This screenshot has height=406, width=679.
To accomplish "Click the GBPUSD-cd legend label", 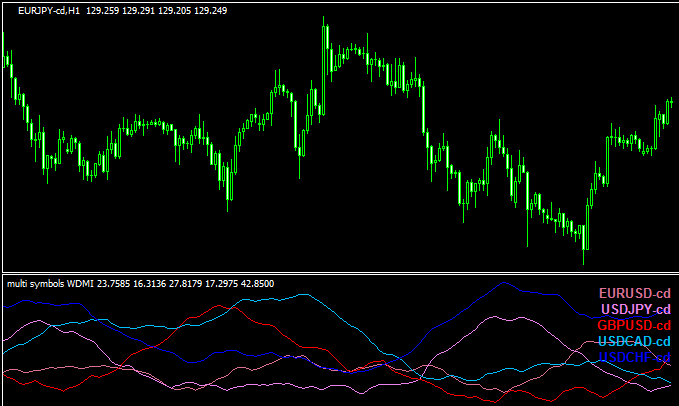I will click(x=634, y=325).
